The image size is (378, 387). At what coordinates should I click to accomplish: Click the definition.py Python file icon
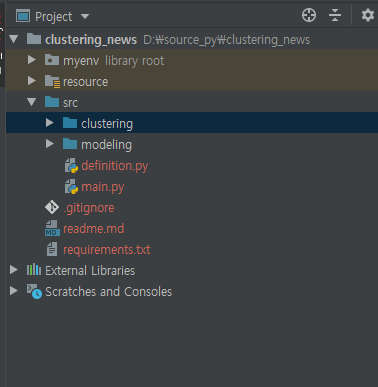pos(71,166)
